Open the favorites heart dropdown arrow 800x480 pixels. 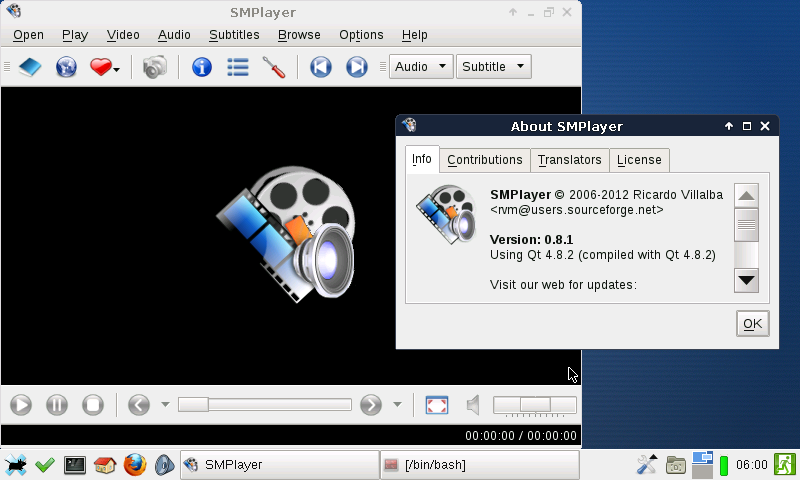point(117,69)
